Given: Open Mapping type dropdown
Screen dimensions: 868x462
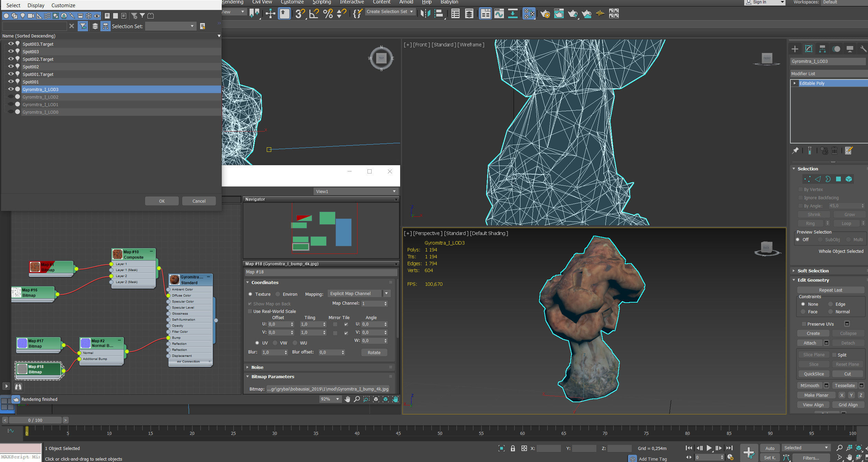Looking at the screenshot, I should (x=386, y=293).
